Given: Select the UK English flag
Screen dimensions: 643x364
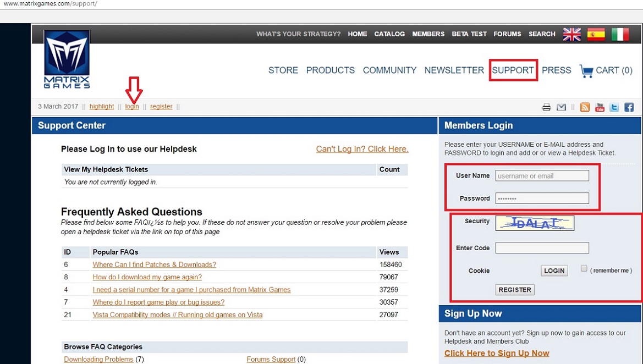Looking at the screenshot, I should click(571, 34).
